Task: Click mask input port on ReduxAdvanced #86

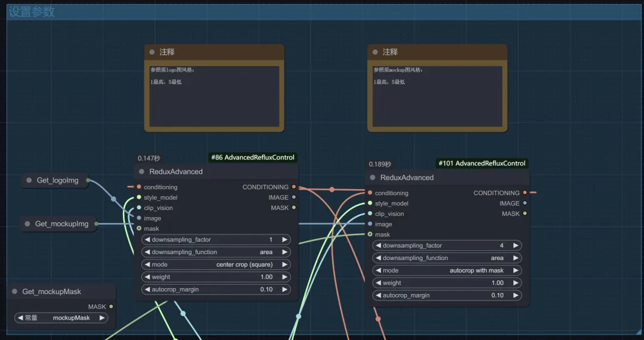Action: tap(139, 228)
